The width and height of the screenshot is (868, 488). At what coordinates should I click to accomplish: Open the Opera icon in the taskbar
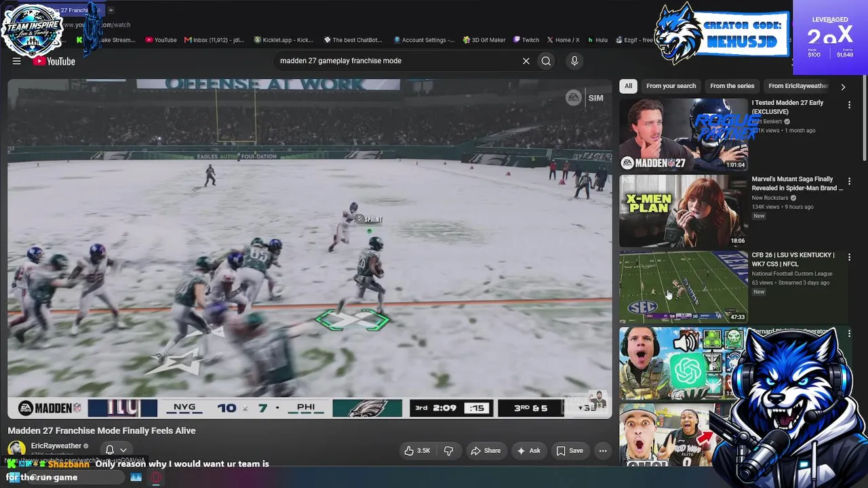156,477
